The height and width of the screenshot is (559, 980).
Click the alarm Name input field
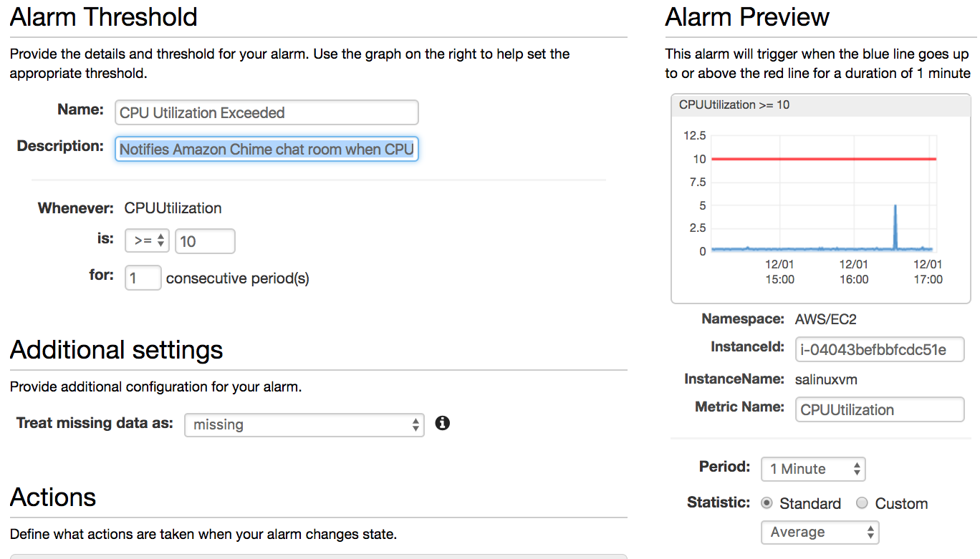click(266, 112)
